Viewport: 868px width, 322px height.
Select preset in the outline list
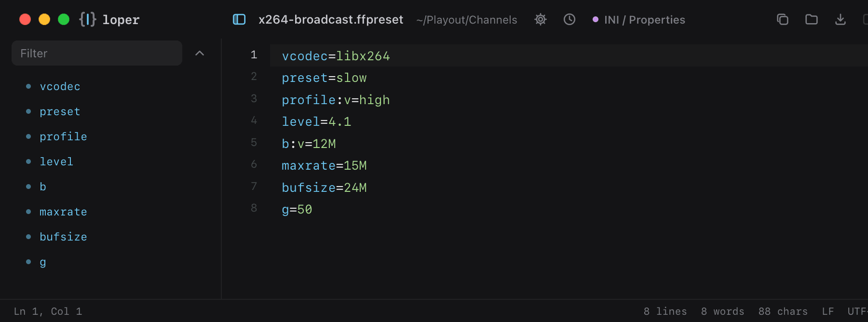tap(60, 112)
